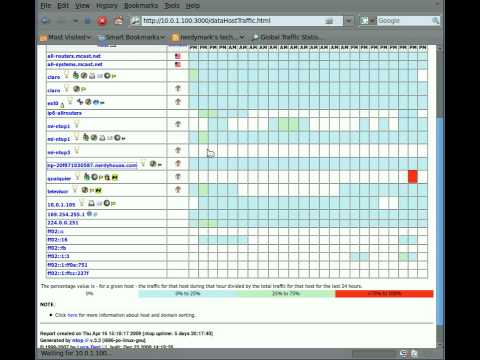
Task: Click the US flag in the all-routers.mcast.net row
Action: pos(178,56)
